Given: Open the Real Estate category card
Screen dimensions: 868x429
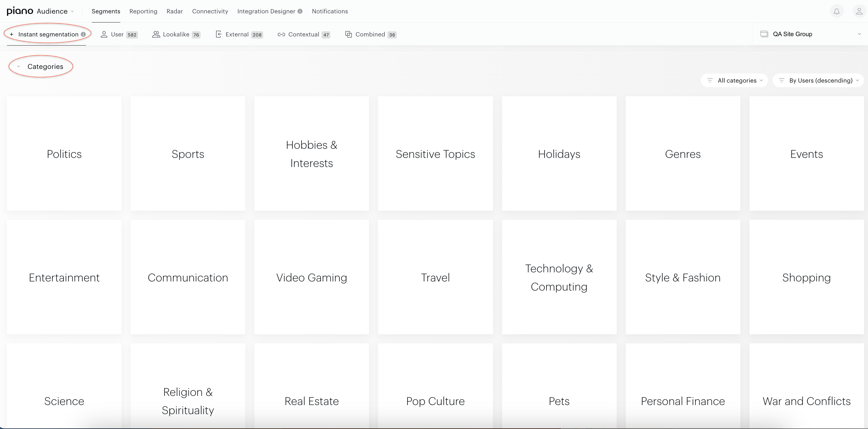Looking at the screenshot, I should point(311,386).
